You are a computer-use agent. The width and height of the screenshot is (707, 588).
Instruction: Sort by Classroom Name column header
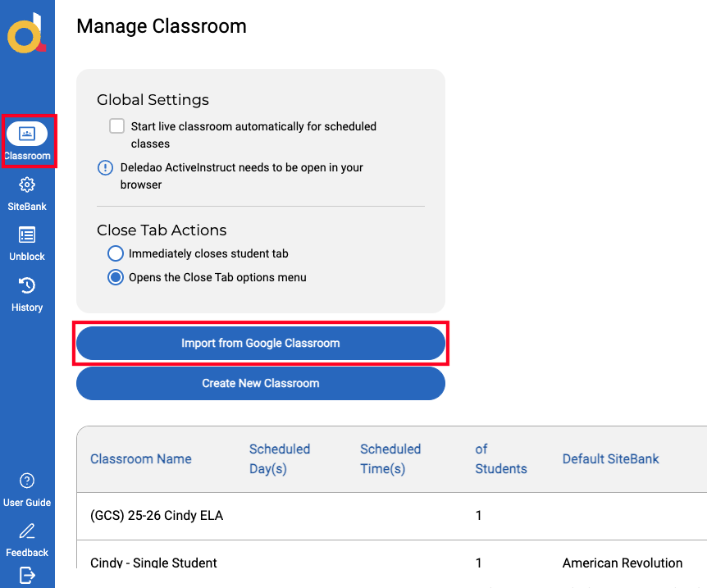tap(141, 459)
